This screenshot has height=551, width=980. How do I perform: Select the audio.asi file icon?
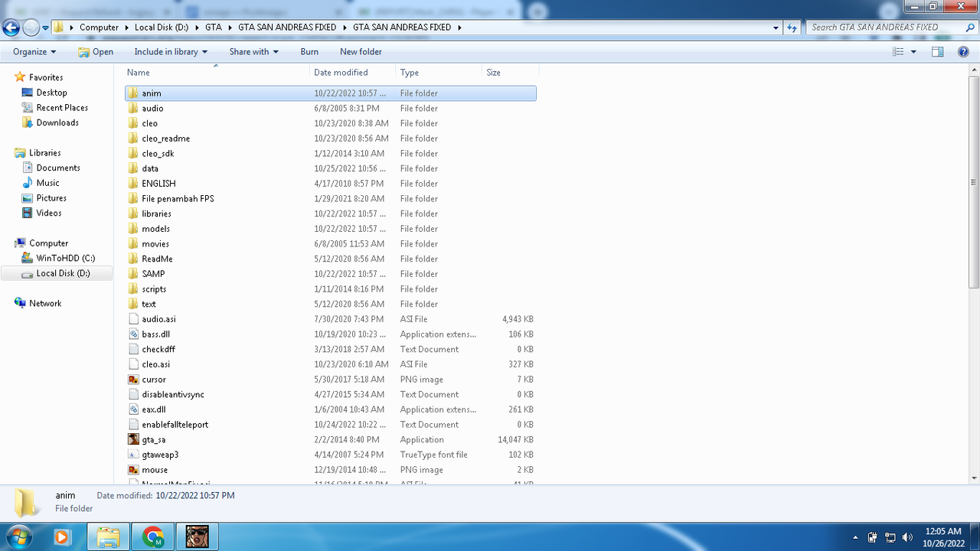[133, 319]
